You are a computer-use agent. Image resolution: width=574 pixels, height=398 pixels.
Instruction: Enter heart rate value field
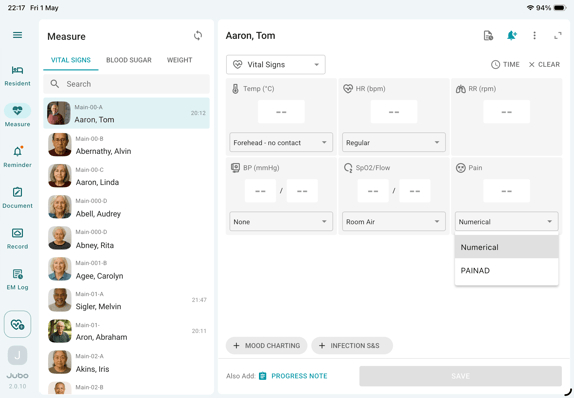click(394, 112)
